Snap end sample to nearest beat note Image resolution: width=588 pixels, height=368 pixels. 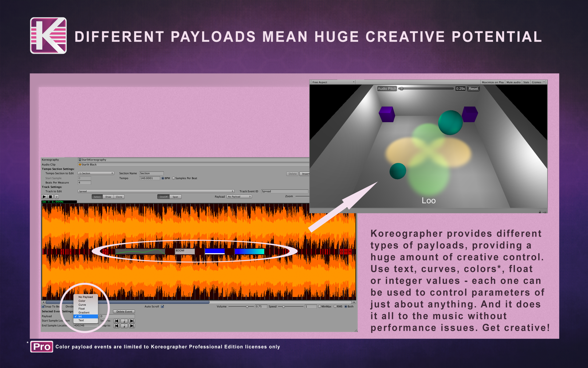pos(124,326)
